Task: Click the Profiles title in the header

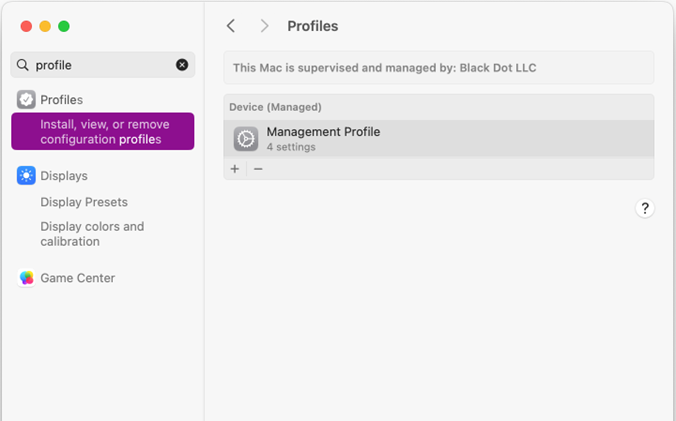Action: 313,26
